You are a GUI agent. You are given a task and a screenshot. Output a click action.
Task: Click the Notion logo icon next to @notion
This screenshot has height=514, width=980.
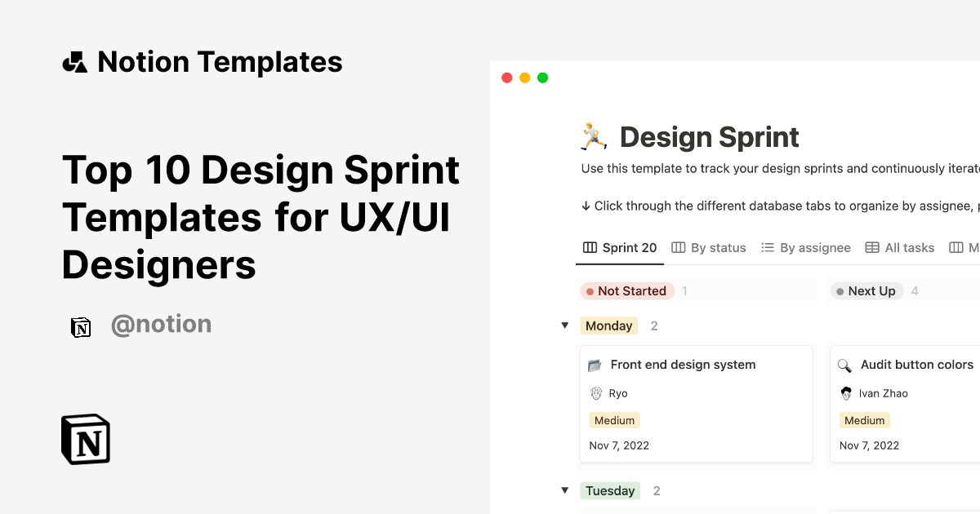point(81,325)
